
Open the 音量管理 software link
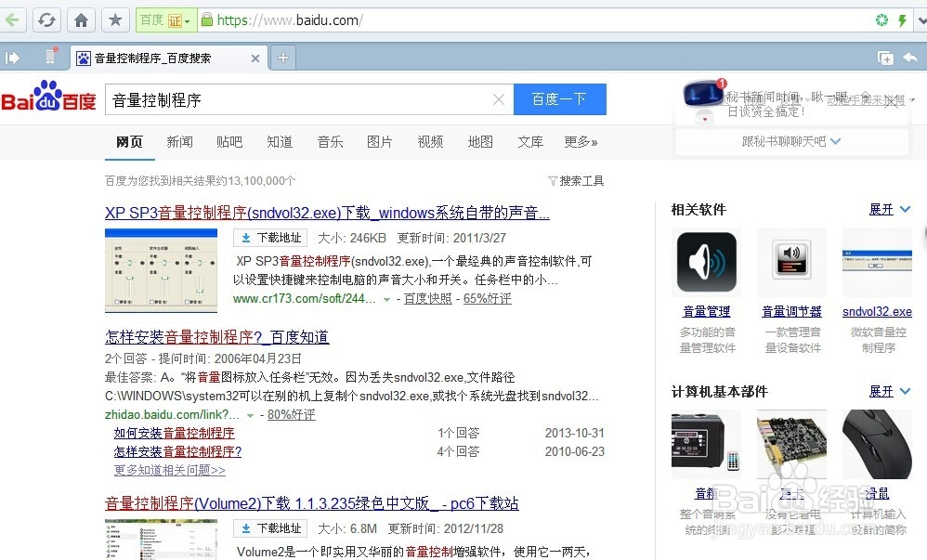tap(707, 311)
